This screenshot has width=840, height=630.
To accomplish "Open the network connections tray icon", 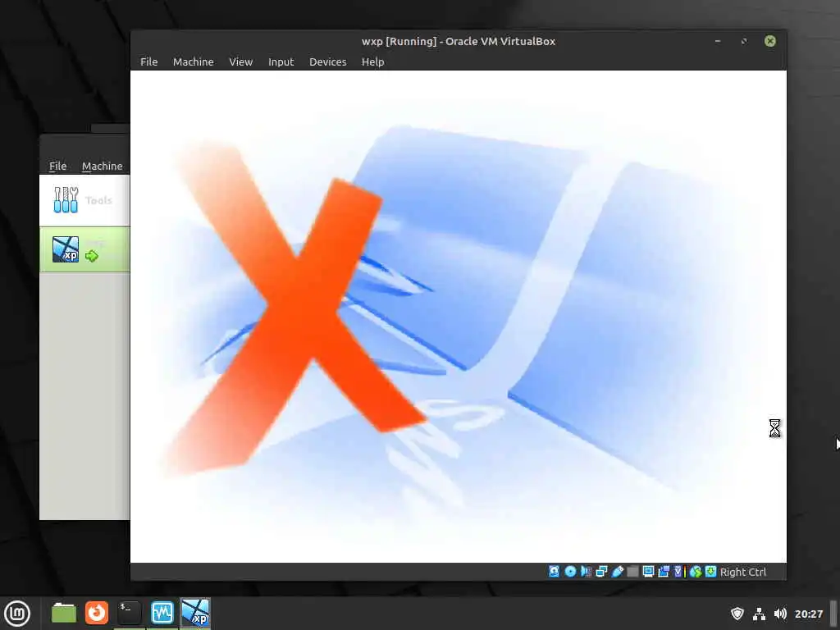I will tap(759, 614).
